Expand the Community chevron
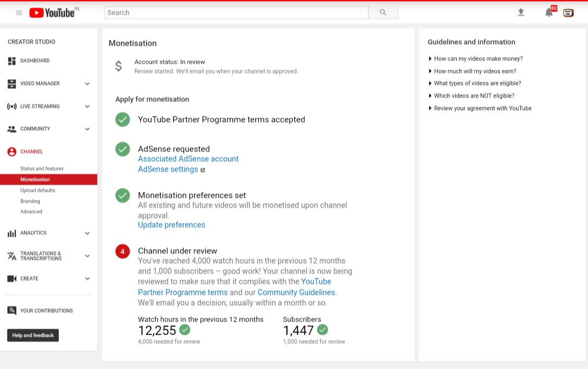This screenshot has width=588, height=369. tap(87, 129)
